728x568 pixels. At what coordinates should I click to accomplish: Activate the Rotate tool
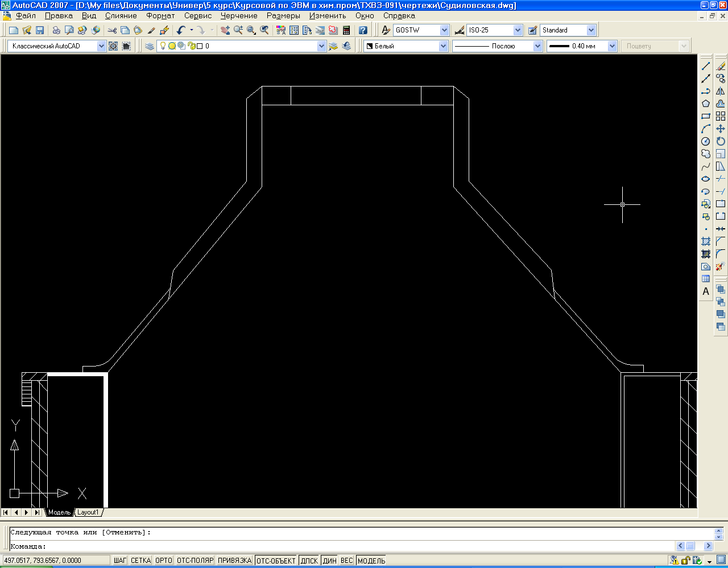721,141
